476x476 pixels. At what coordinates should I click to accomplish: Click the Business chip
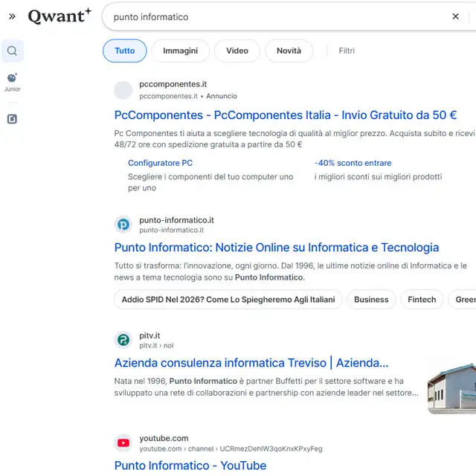pyautogui.click(x=371, y=300)
